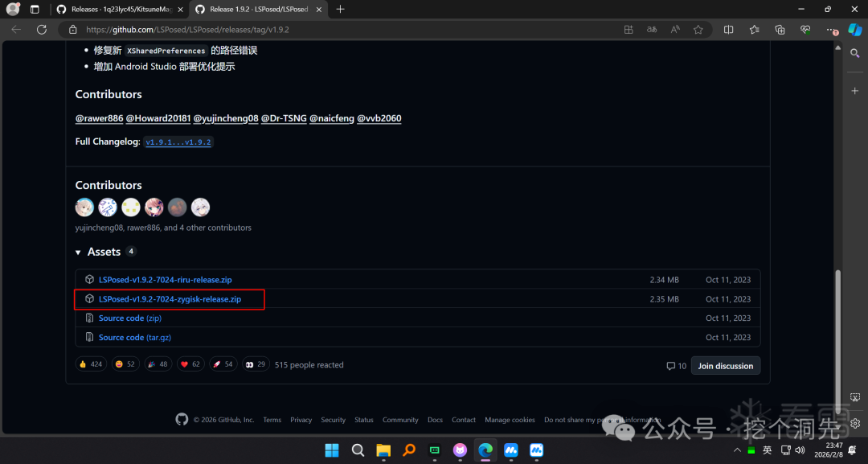Click the eyes reaction 29
Screen dimensions: 868x464
click(256, 364)
